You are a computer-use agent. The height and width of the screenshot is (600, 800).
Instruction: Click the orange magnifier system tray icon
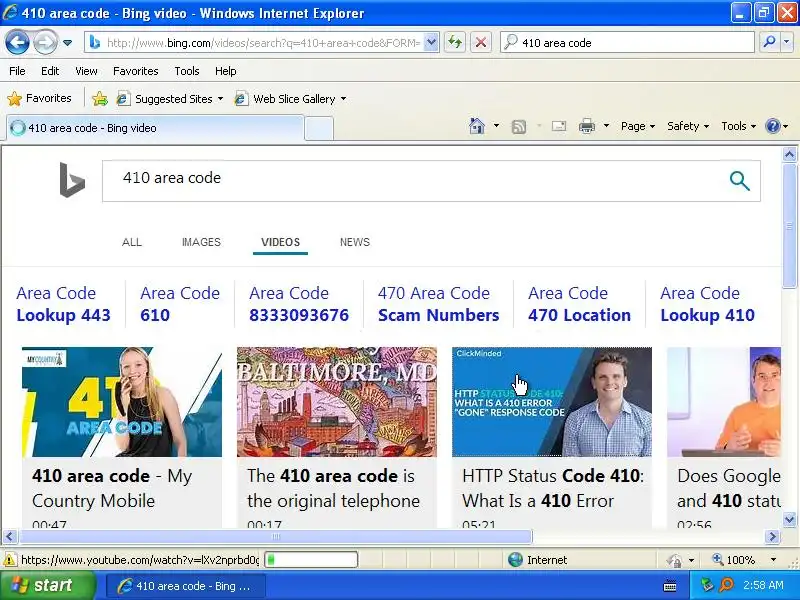coord(725,585)
